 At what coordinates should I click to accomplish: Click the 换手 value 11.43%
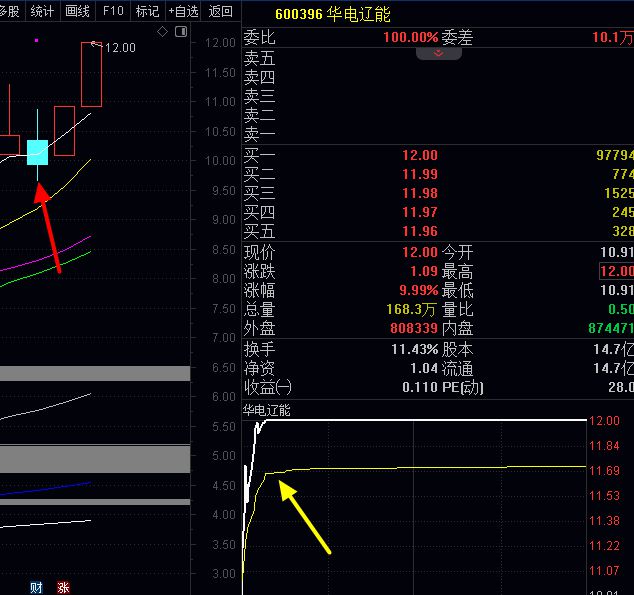414,349
